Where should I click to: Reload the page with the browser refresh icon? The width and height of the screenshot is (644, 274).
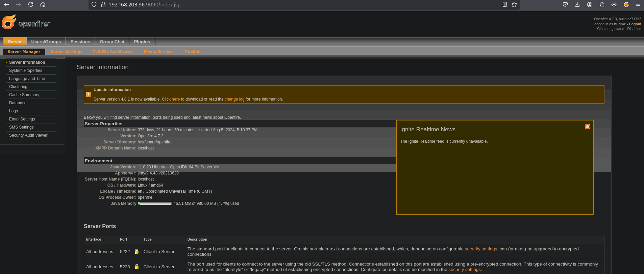[x=31, y=4]
